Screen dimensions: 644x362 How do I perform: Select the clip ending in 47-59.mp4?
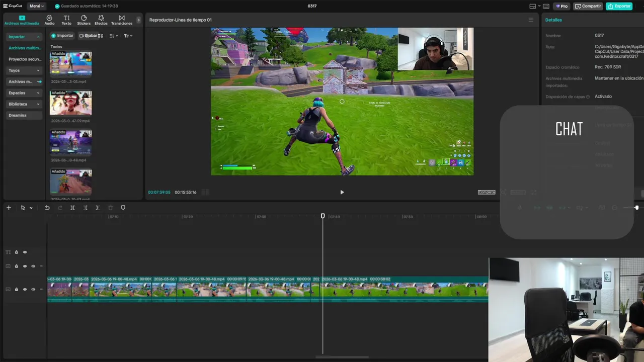point(70,103)
